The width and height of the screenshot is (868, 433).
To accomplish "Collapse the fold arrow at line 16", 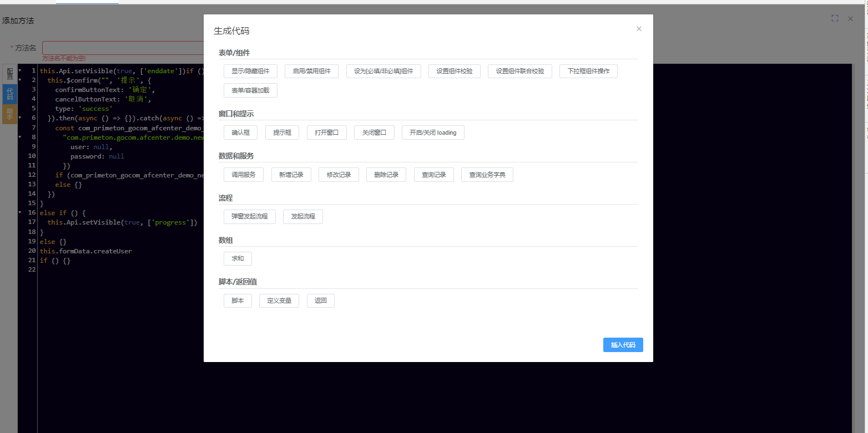I will [x=20, y=212].
